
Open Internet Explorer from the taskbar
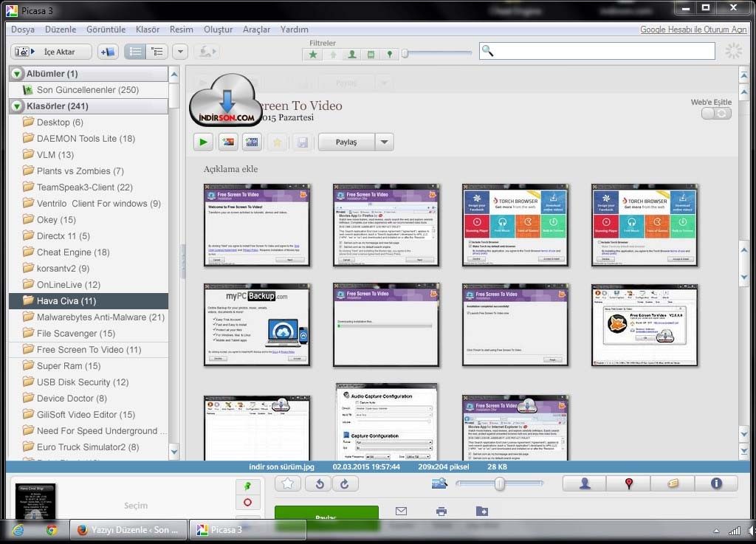pos(18,530)
